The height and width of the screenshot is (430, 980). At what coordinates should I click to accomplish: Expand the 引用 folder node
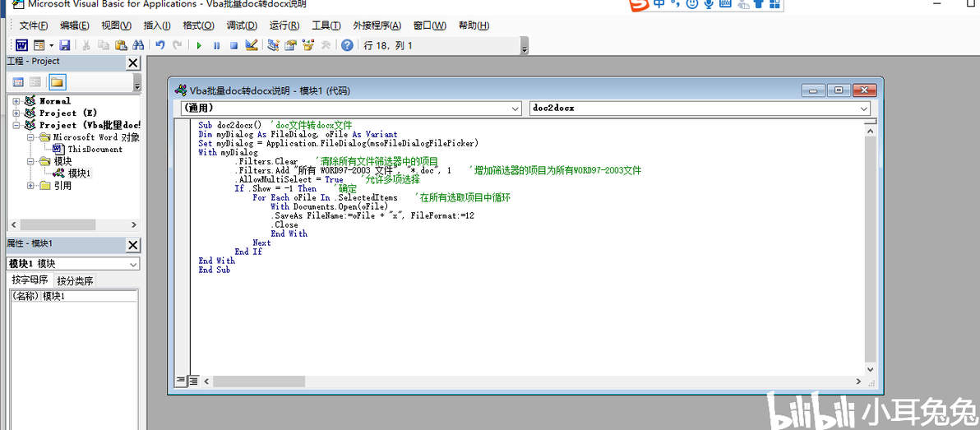30,186
